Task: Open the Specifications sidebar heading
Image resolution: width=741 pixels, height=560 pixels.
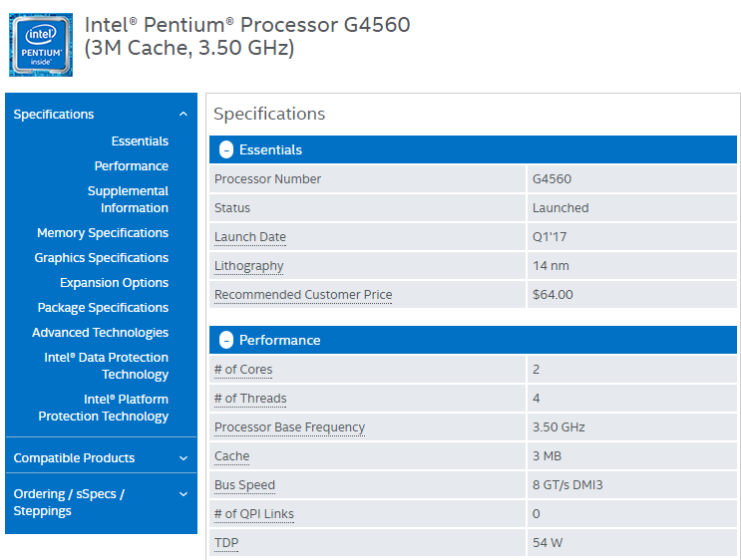Action: [x=54, y=115]
